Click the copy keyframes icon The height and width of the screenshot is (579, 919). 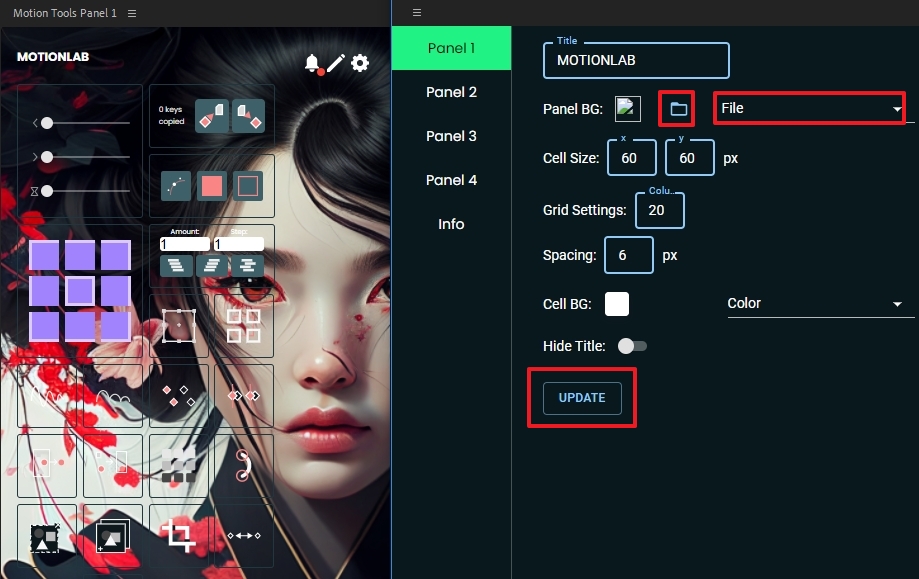pyautogui.click(x=213, y=114)
